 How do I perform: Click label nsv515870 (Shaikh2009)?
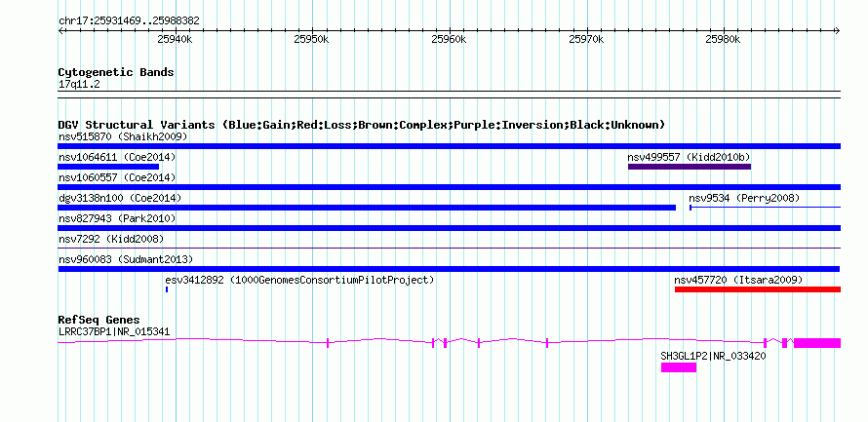click(123, 136)
